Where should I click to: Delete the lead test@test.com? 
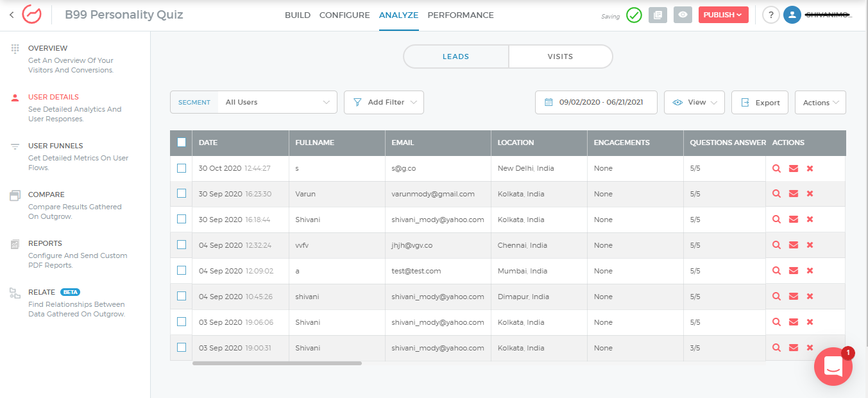(x=810, y=271)
